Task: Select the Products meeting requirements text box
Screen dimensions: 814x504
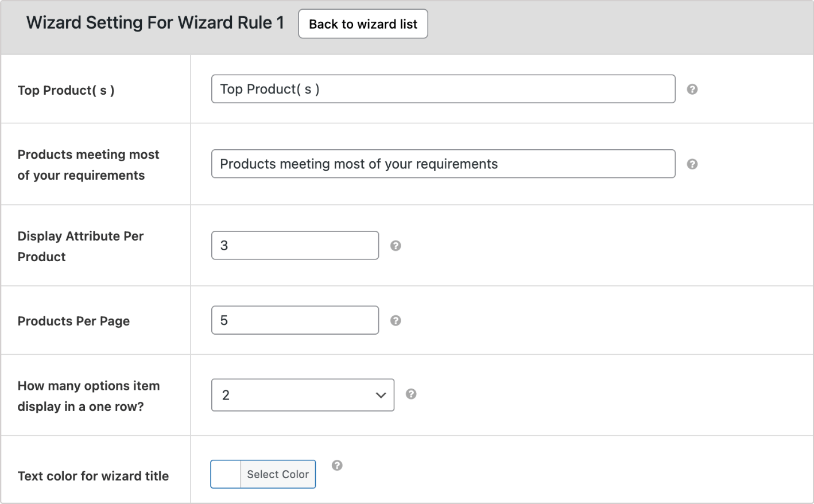Action: [x=443, y=164]
